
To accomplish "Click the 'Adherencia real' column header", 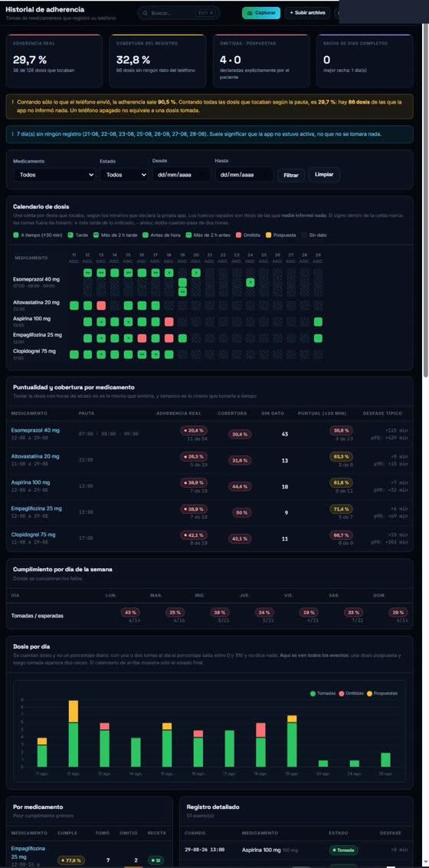I will (x=178, y=413).
